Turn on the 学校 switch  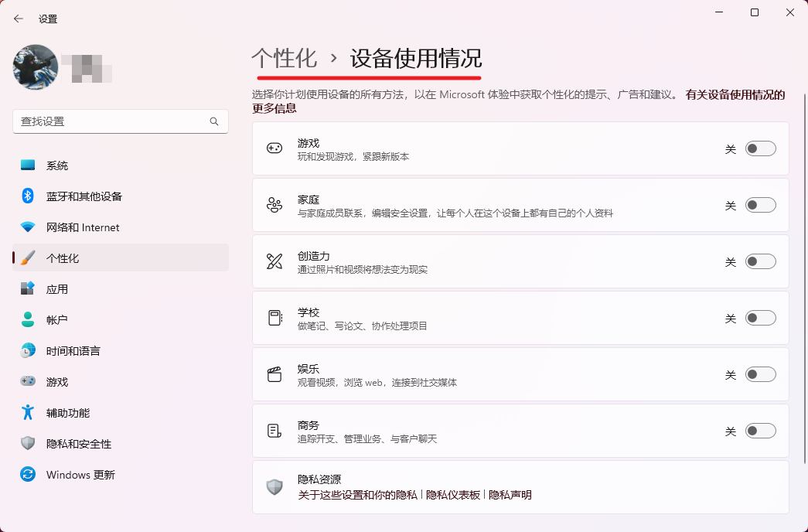(x=759, y=318)
